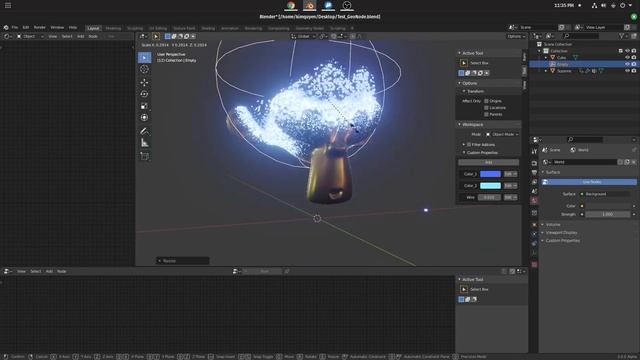Image resolution: width=640 pixels, height=360 pixels.
Task: Open the View Layer properties tab
Action: click(x=534, y=182)
